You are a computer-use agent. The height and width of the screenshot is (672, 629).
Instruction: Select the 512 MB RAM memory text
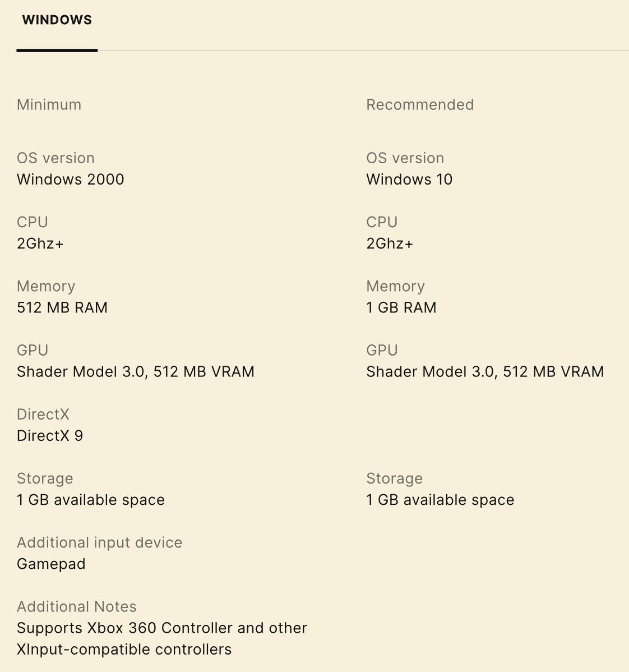tap(62, 307)
